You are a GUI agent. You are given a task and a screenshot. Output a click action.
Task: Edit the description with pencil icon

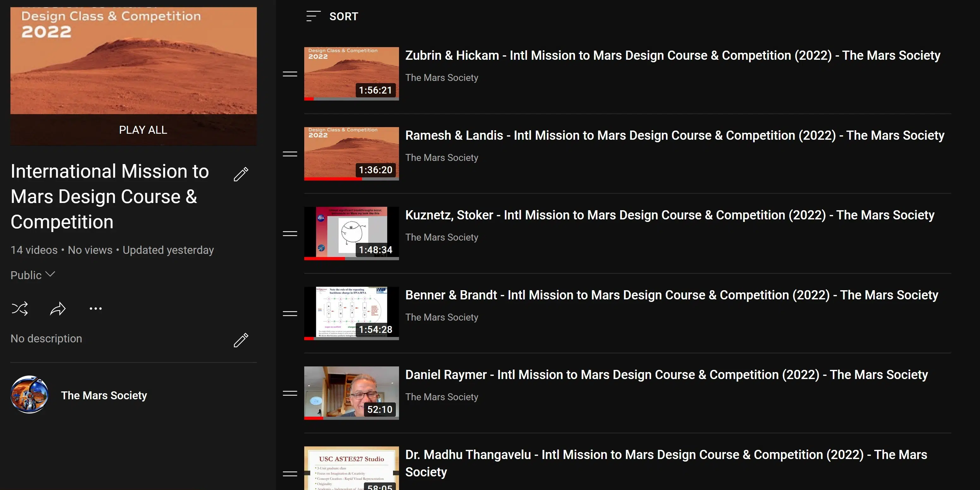(241, 340)
